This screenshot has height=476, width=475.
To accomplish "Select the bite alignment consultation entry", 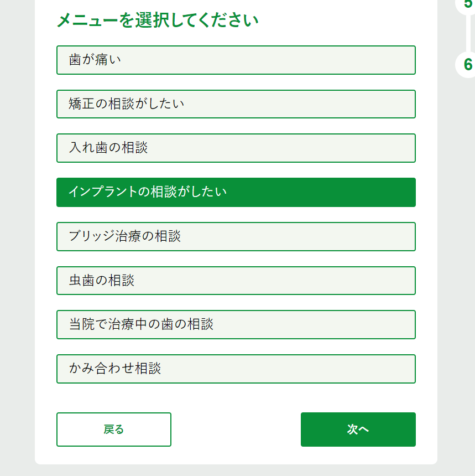I will tap(236, 369).
